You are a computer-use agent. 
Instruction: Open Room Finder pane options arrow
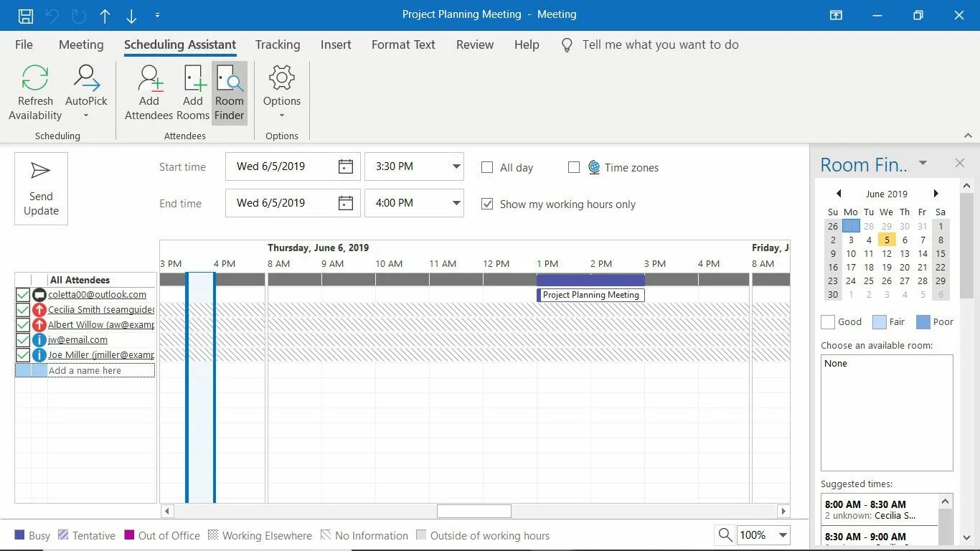(923, 163)
